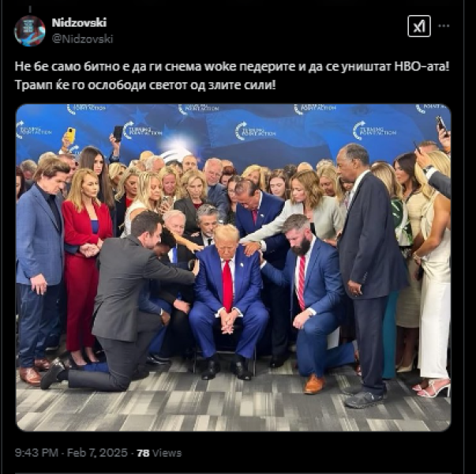Viewport: 476px width, 474px height.
Task: Open the Grok explain-post icon
Action: 419,26
